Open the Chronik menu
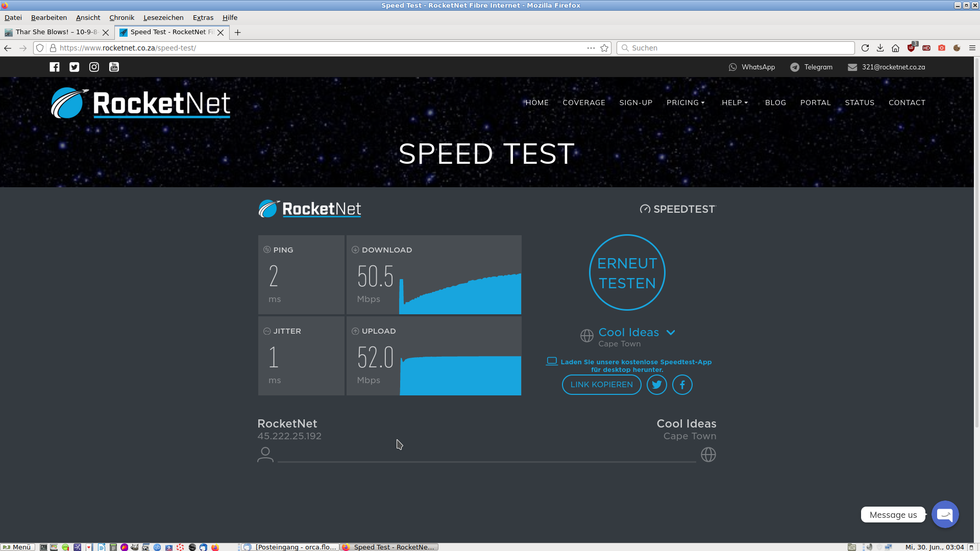Screen dimensions: 980x551 [122, 17]
